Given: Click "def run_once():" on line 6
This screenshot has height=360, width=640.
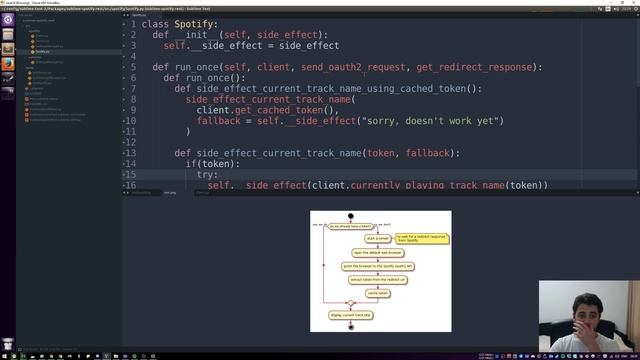Looking at the screenshot, I should (x=204, y=78).
